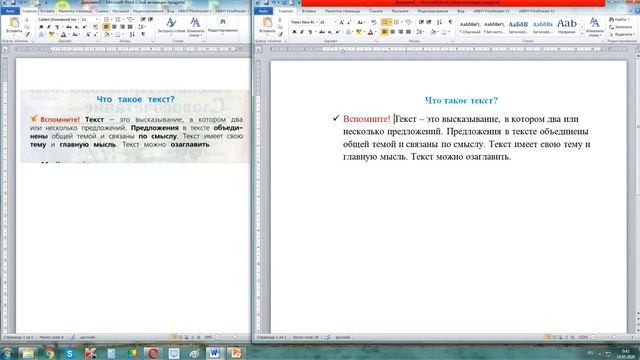Decrease indent in the right window
The width and height of the screenshot is (640, 360).
tap(422, 22)
